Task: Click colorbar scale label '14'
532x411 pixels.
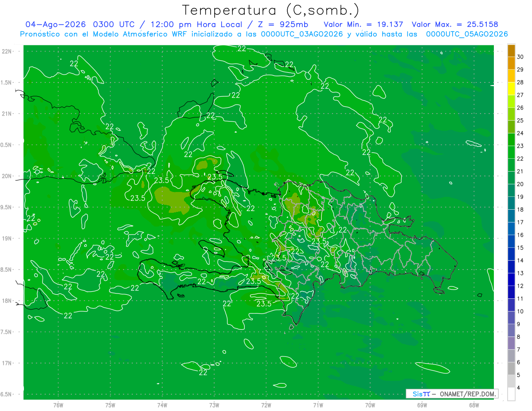Action: point(520,261)
